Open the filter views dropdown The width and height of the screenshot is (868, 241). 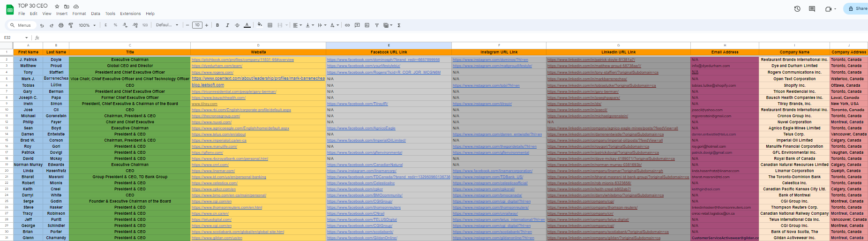(x=388, y=25)
